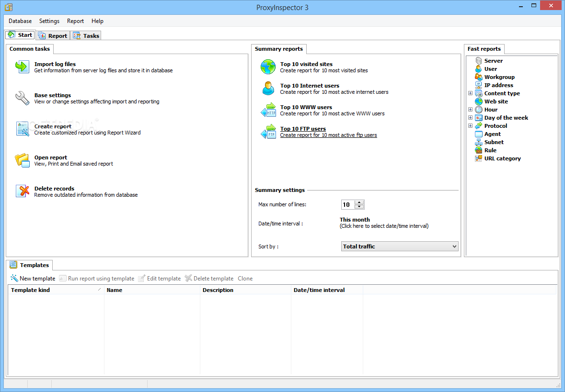Screen dimensions: 565x392
Task: Decrease Max number of lines with down arrow
Action: [359, 207]
